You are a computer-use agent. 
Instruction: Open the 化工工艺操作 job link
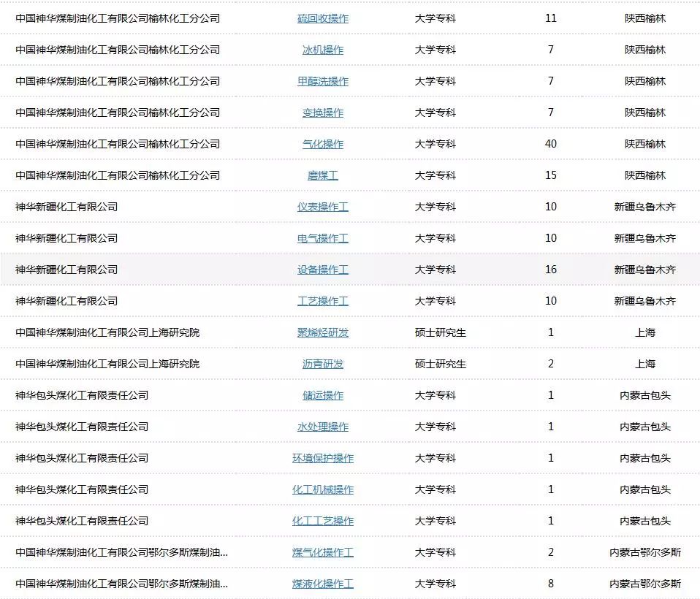click(323, 521)
